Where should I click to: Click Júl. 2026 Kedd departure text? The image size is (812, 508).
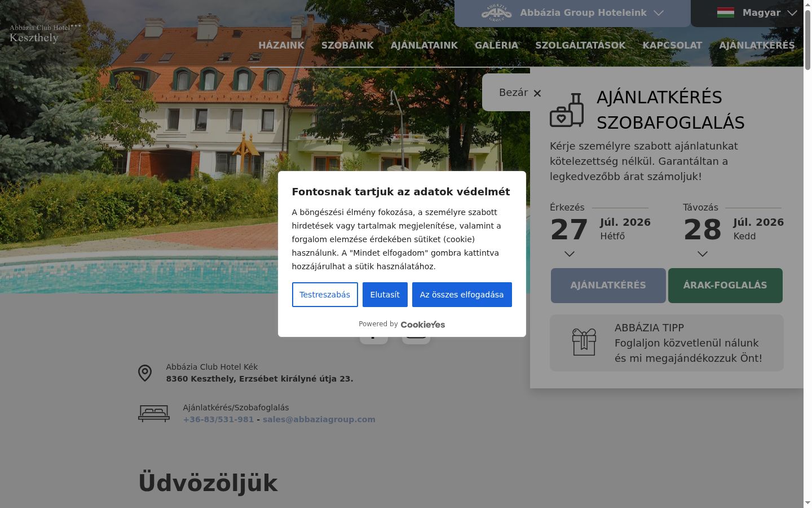tap(758, 229)
